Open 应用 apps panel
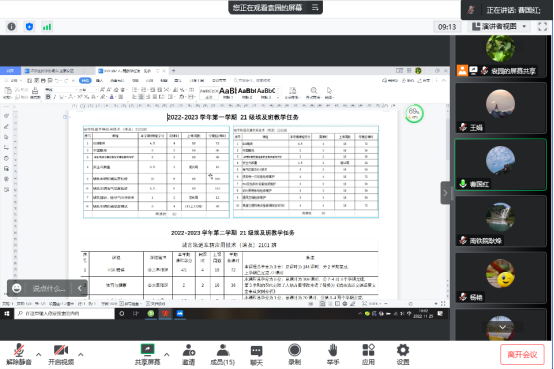554x369 pixels. [x=368, y=355]
